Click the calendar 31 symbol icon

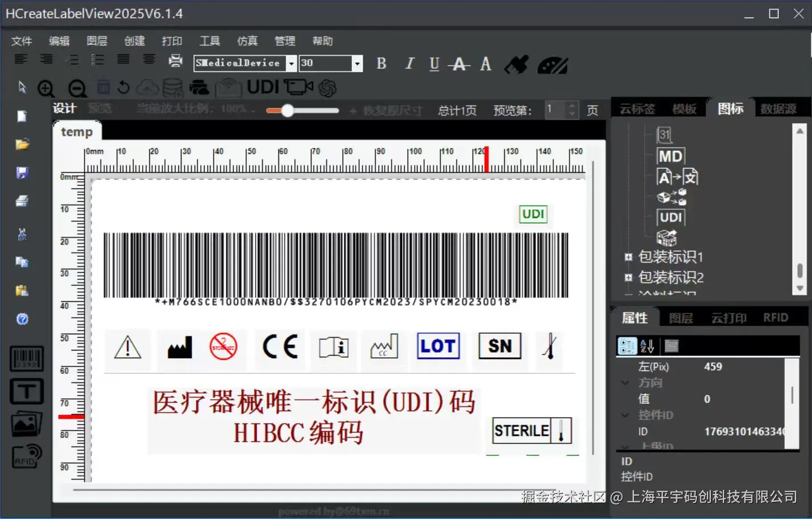click(665, 135)
